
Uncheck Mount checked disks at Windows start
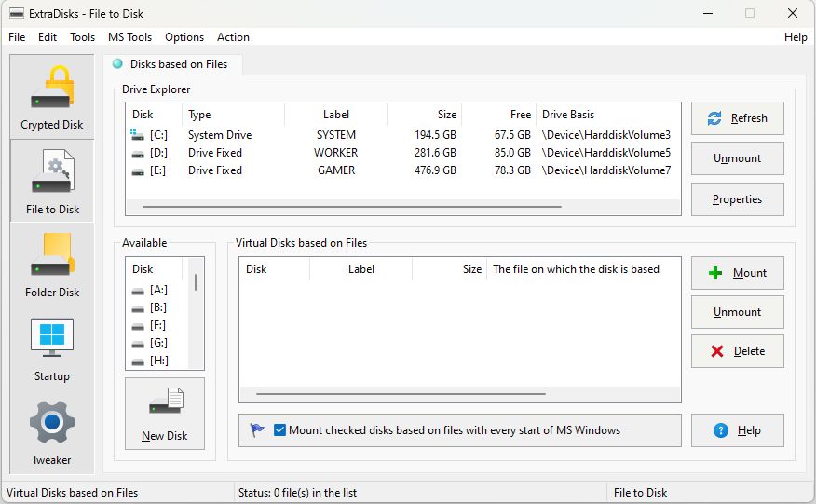pos(280,430)
